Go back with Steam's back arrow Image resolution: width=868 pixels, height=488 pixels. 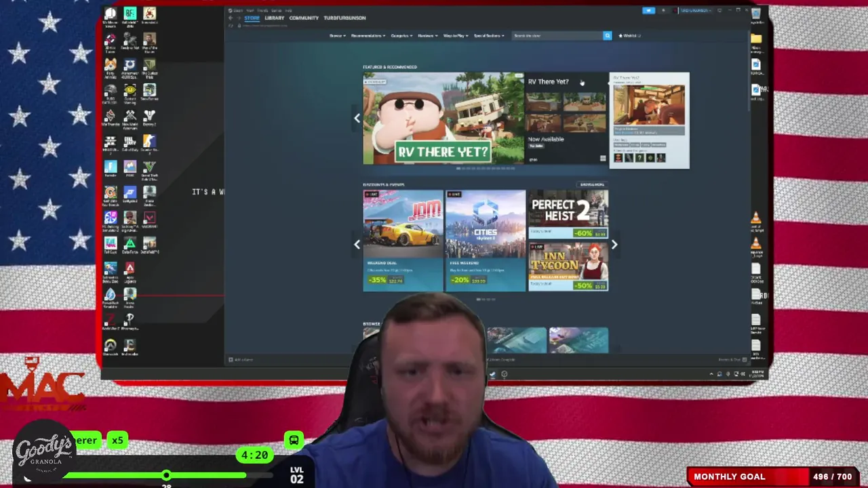(x=231, y=18)
